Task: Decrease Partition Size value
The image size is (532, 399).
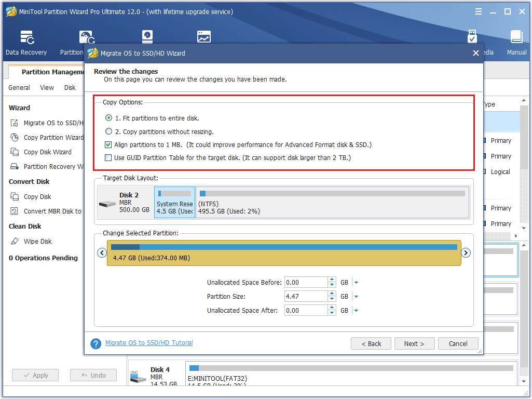Action: (x=332, y=299)
